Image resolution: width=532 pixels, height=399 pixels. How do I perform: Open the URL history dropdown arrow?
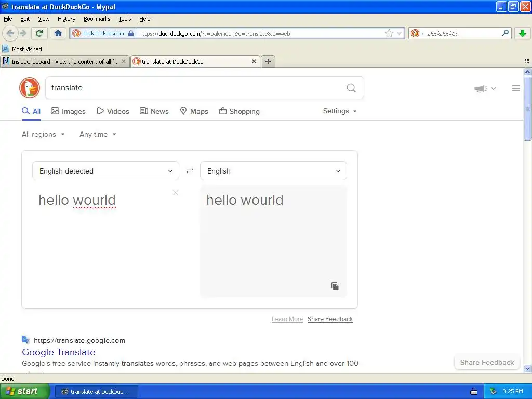(400, 33)
